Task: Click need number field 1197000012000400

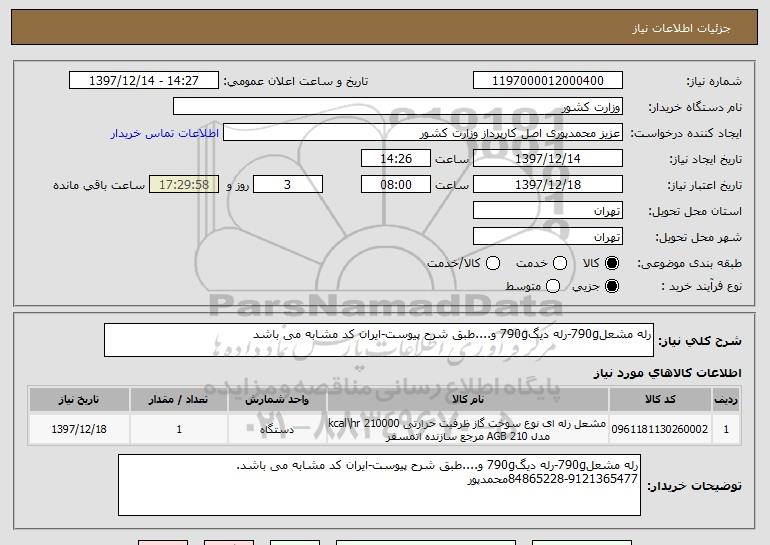Action: click(x=548, y=81)
